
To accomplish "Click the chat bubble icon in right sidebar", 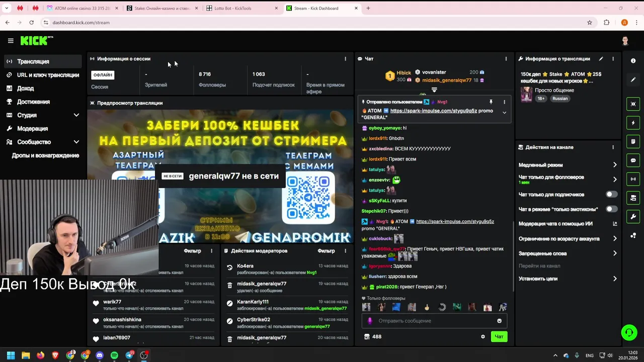I will 633,160.
